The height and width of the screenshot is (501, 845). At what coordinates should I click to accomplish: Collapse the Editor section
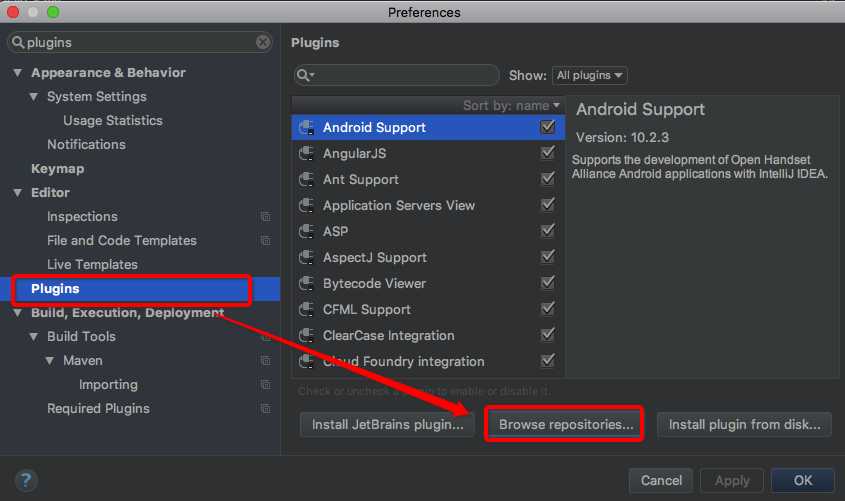(x=18, y=192)
